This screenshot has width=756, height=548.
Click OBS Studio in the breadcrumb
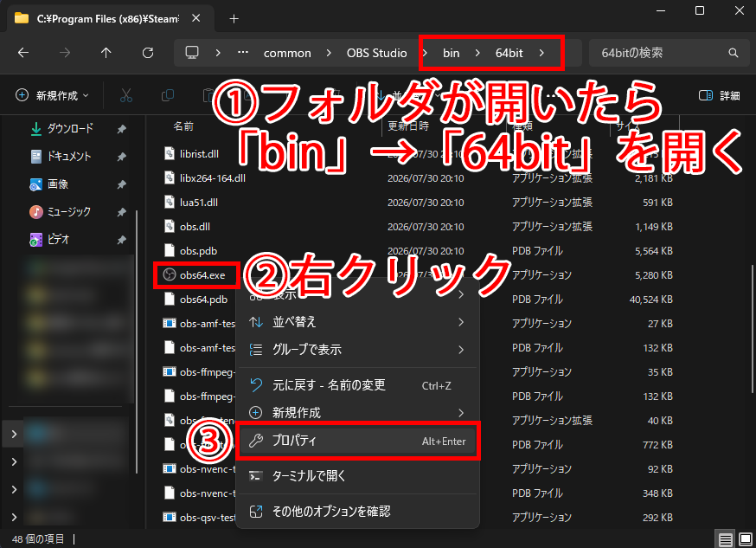click(x=376, y=53)
